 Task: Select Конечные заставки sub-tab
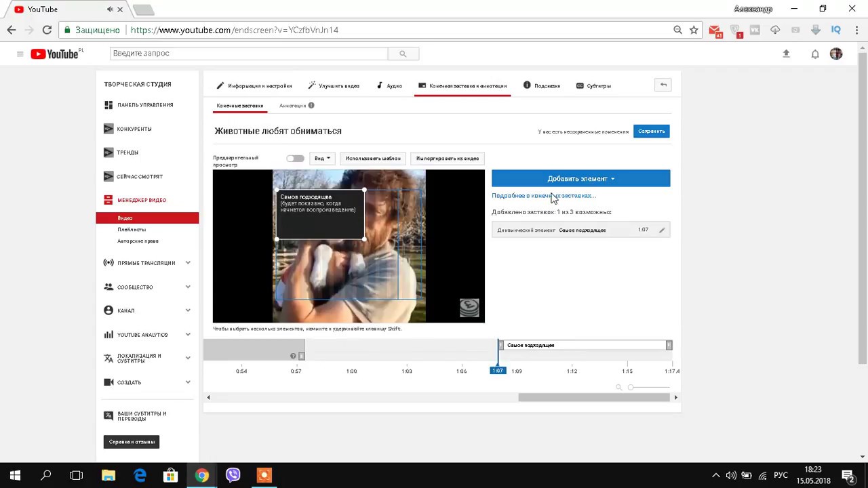(240, 106)
